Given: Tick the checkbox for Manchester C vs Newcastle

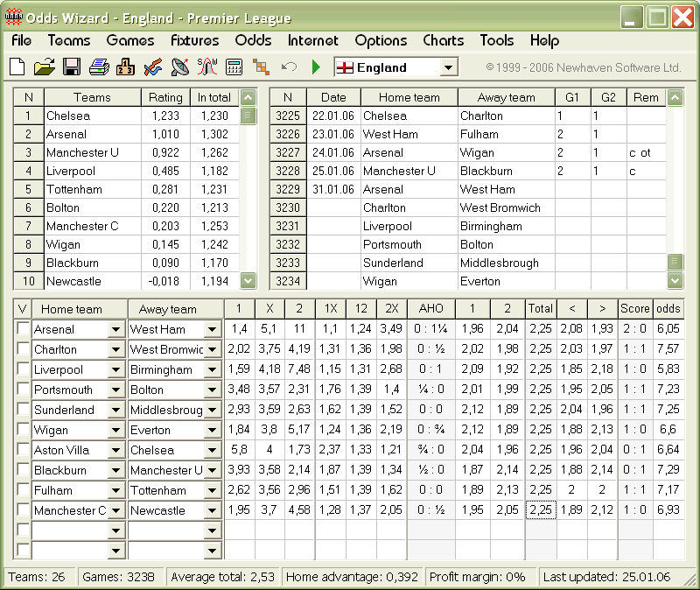Looking at the screenshot, I should 23,509.
